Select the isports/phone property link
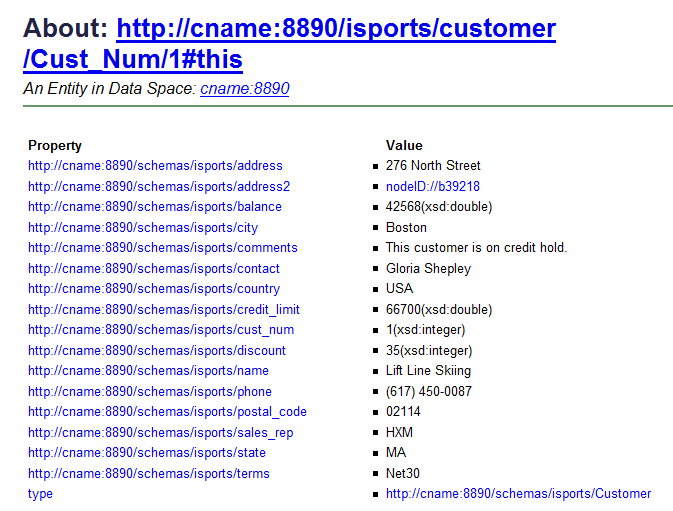Viewport: 673px width, 511px height. click(x=149, y=392)
